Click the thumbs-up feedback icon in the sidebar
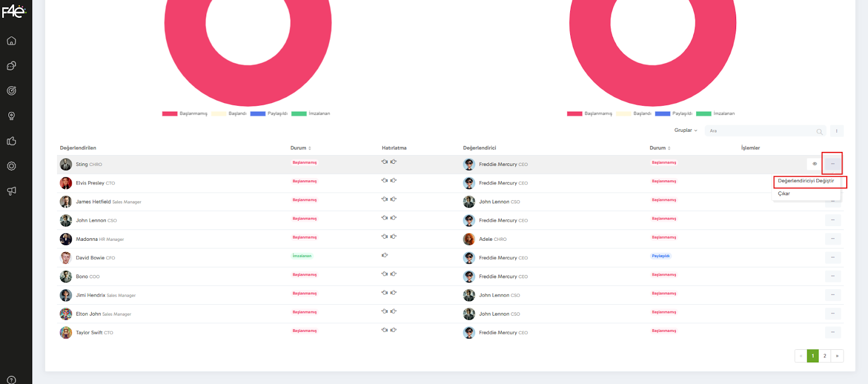Image resolution: width=868 pixels, height=384 pixels. (x=11, y=141)
